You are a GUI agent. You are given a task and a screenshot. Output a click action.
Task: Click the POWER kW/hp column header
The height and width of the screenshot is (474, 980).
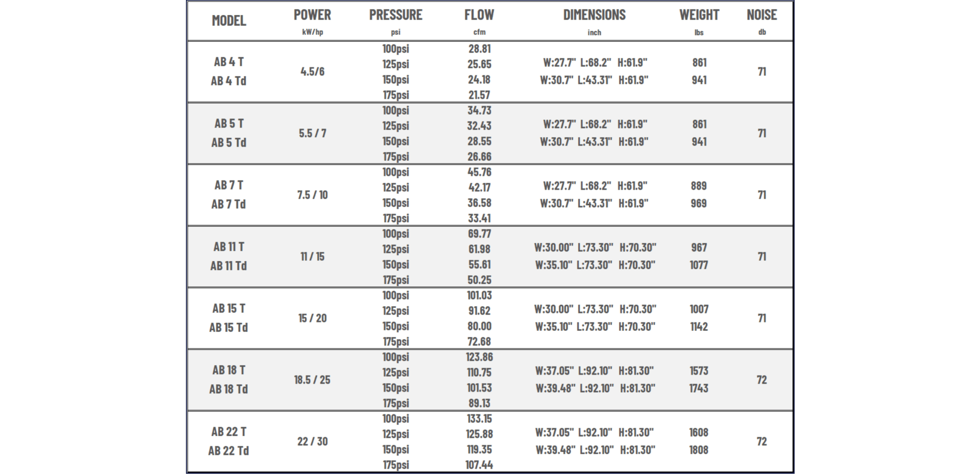pyautogui.click(x=312, y=21)
